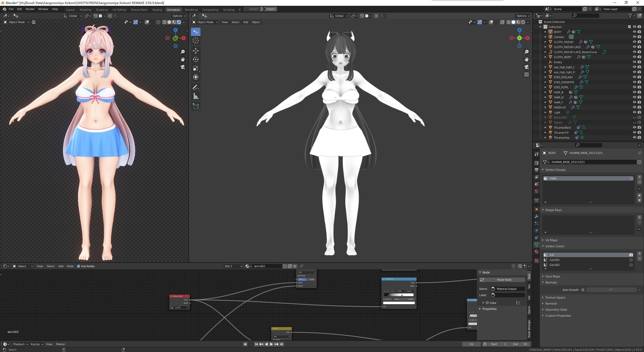Click the Import button
This screenshot has height=352, width=644.
[269, 9]
